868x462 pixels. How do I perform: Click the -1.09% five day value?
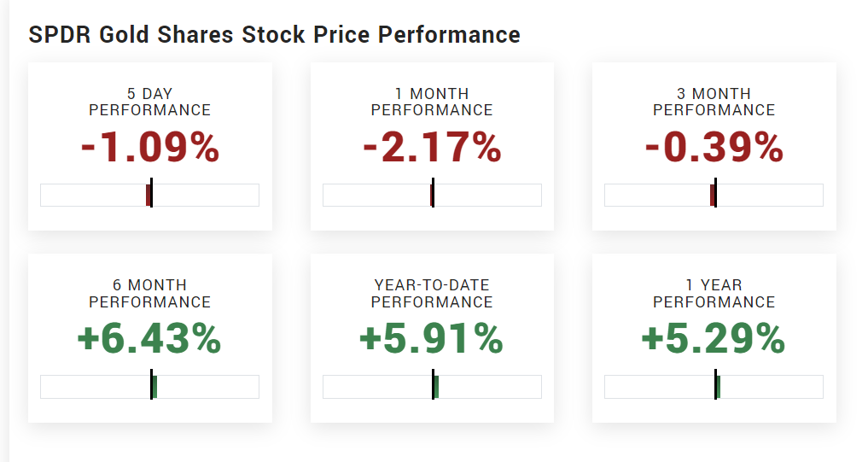150,149
